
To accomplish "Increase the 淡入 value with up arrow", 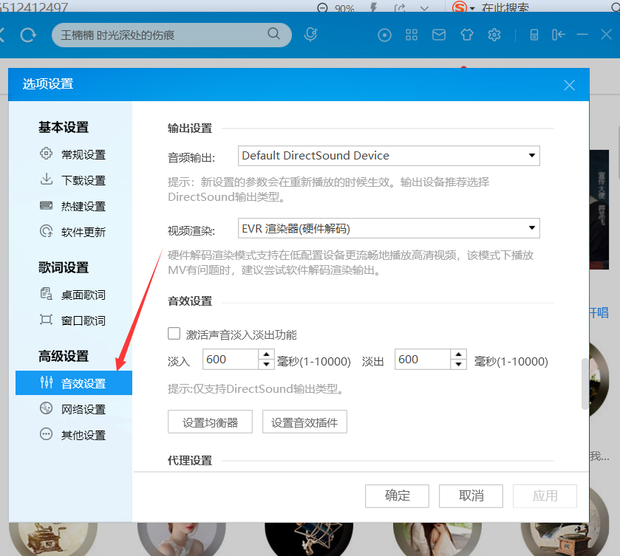I will point(266,354).
